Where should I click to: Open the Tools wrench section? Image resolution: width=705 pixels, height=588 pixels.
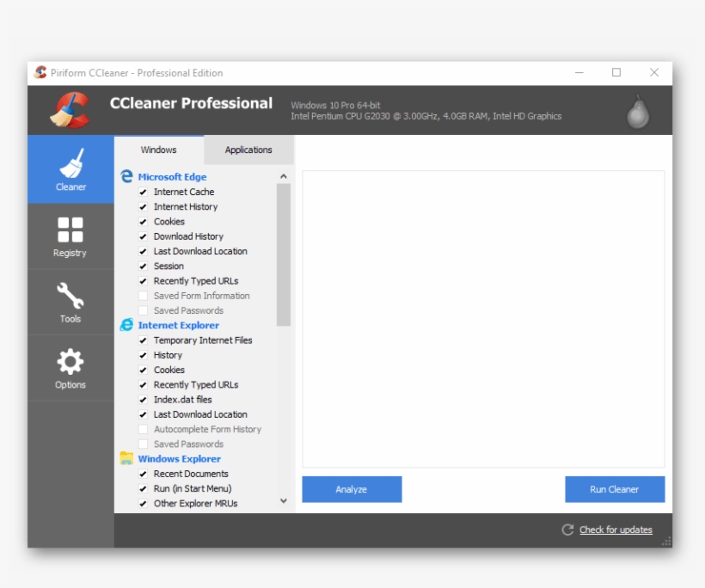pyautogui.click(x=70, y=303)
